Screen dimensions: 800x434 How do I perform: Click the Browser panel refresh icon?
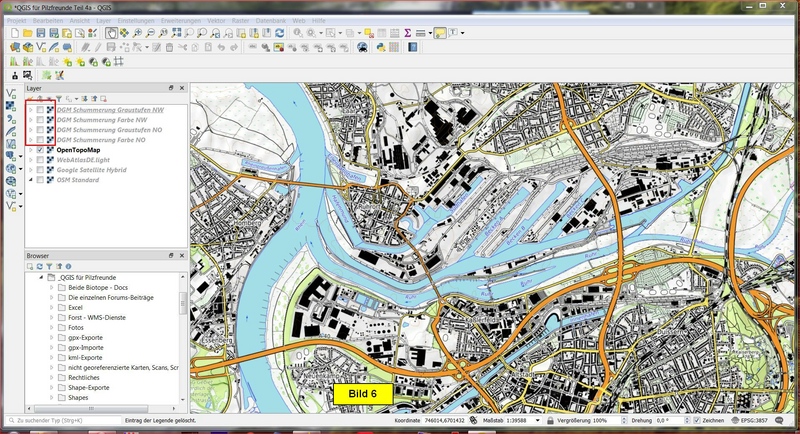tap(41, 267)
